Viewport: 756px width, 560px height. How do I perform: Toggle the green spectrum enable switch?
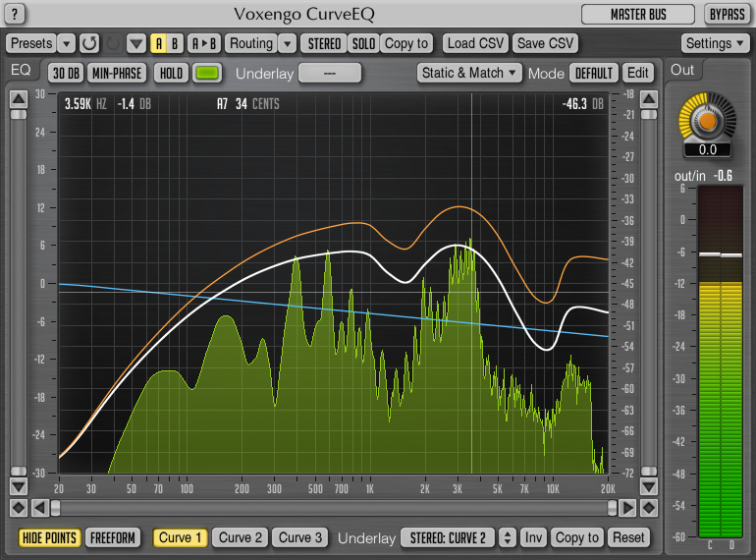pyautogui.click(x=207, y=74)
